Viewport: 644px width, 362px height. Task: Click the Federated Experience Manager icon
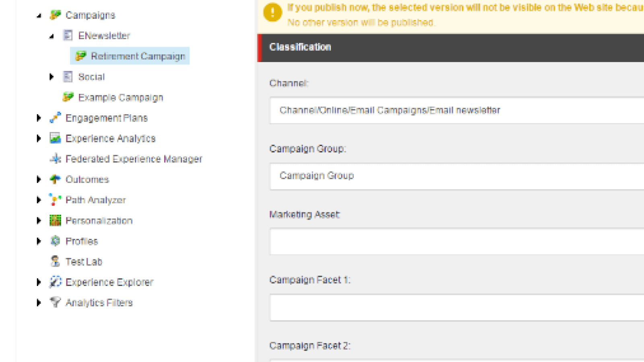click(x=55, y=158)
